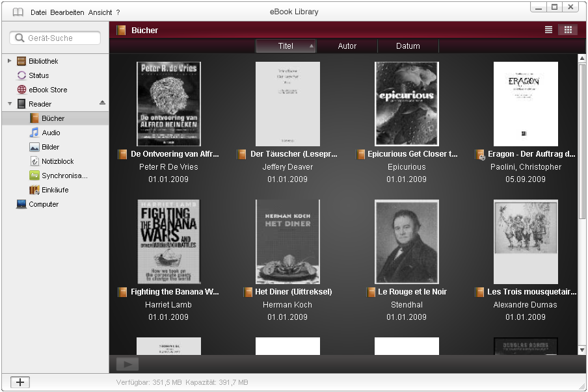
Task: Click book icon beside De Ontvoering title
Action: tap(122, 154)
